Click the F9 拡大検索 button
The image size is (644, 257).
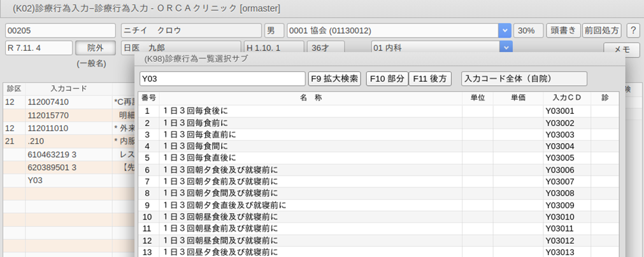click(x=335, y=78)
